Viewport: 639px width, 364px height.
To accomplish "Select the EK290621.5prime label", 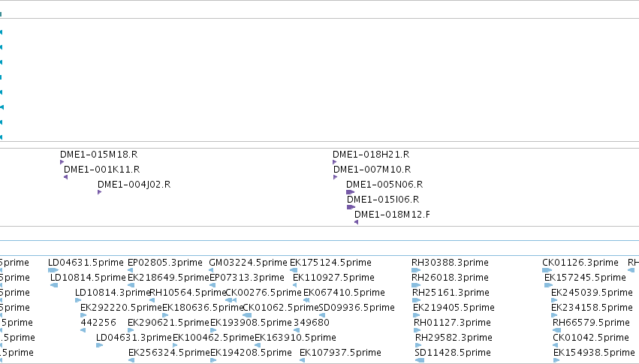I will point(168,323).
